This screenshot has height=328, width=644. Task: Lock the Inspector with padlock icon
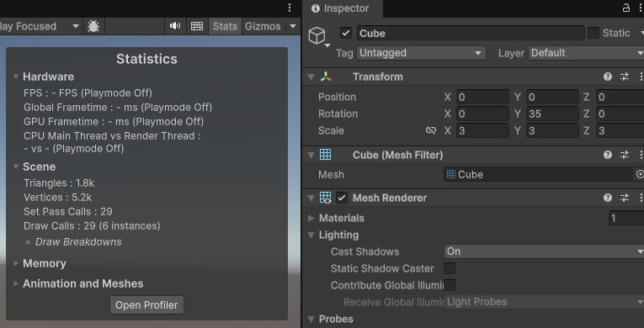tap(626, 8)
